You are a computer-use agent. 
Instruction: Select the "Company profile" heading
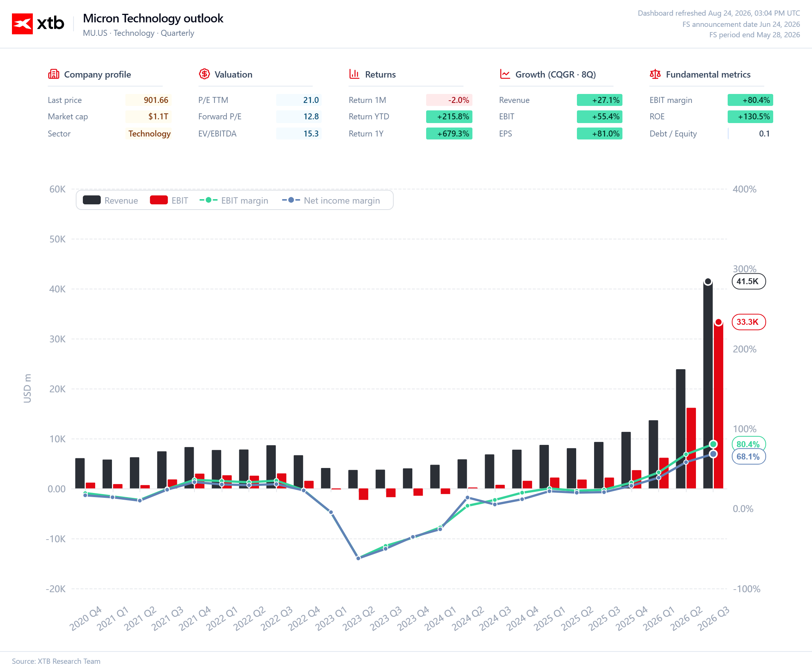point(97,74)
